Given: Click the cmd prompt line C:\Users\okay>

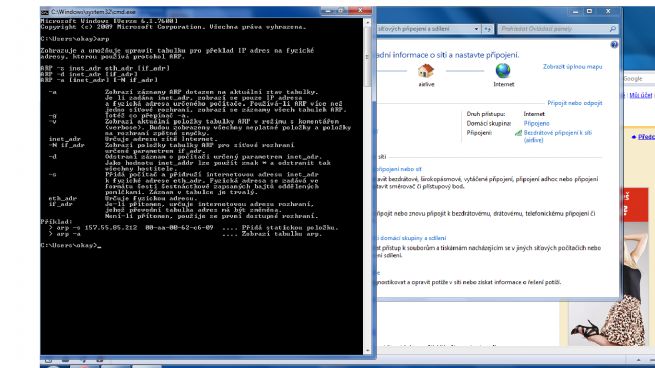Looking at the screenshot, I should (71, 246).
